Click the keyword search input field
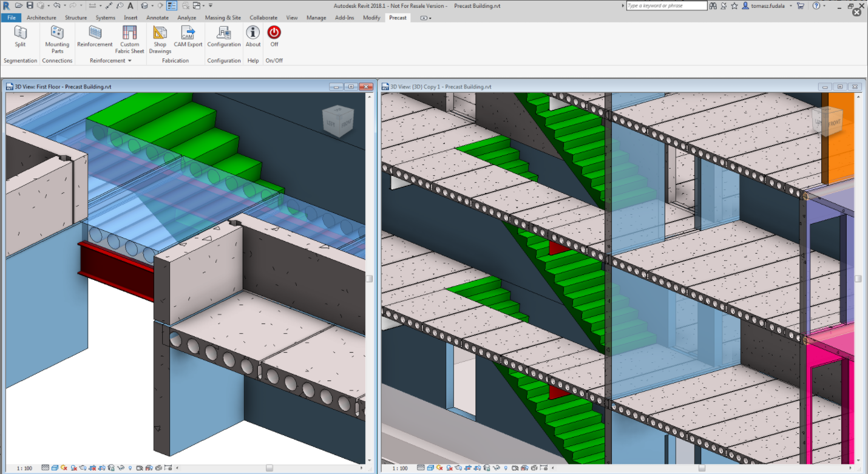Image resolution: width=868 pixels, height=474 pixels. click(666, 5)
